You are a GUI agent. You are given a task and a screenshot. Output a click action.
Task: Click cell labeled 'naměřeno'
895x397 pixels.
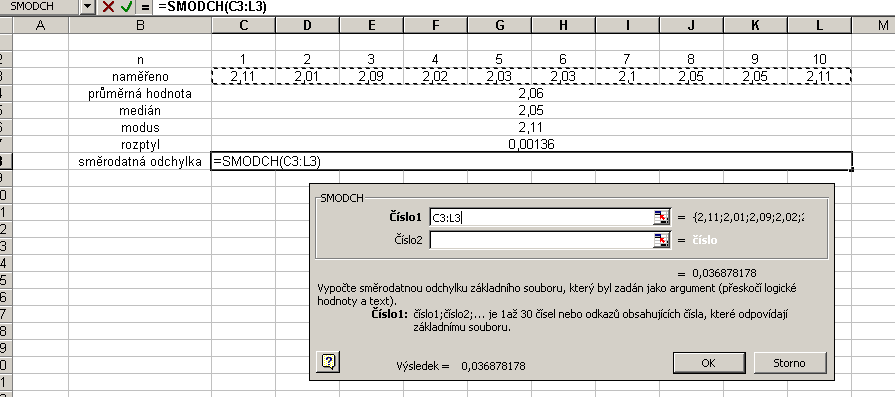[x=140, y=76]
